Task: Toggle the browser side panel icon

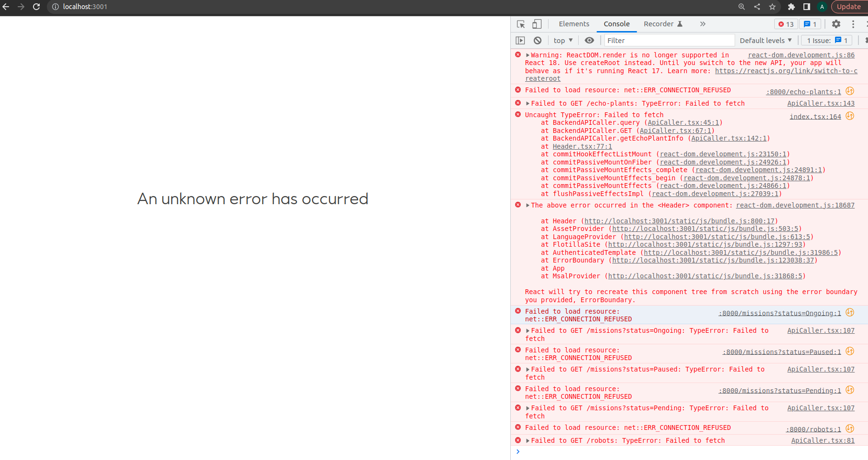Action: point(807,7)
